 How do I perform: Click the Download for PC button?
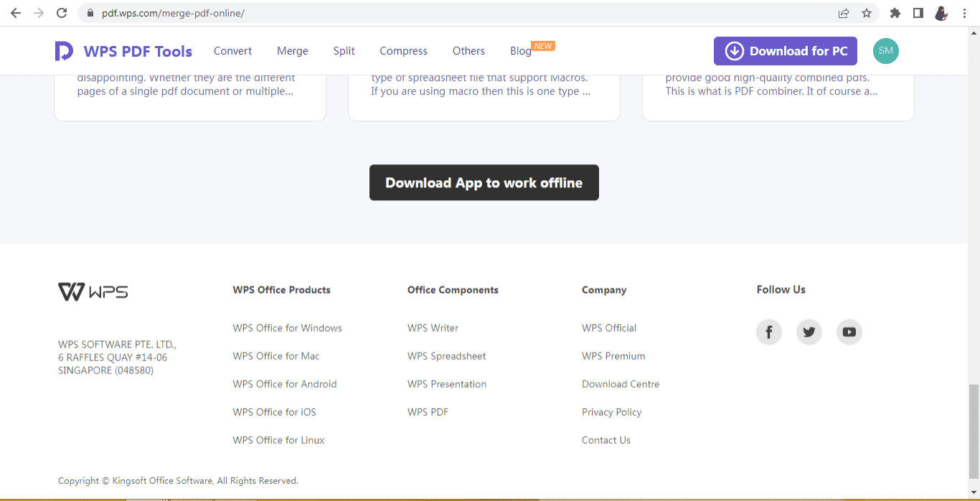coord(786,51)
